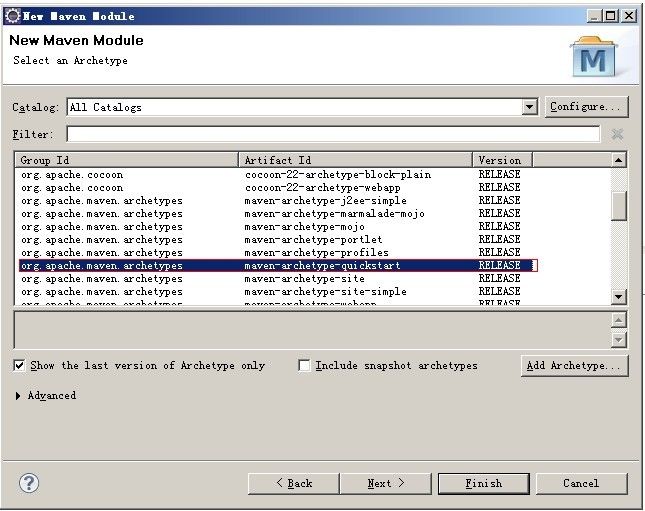Cancel the New Maven Module wizard
Viewport: 645px width, 511px height.
[x=581, y=483]
